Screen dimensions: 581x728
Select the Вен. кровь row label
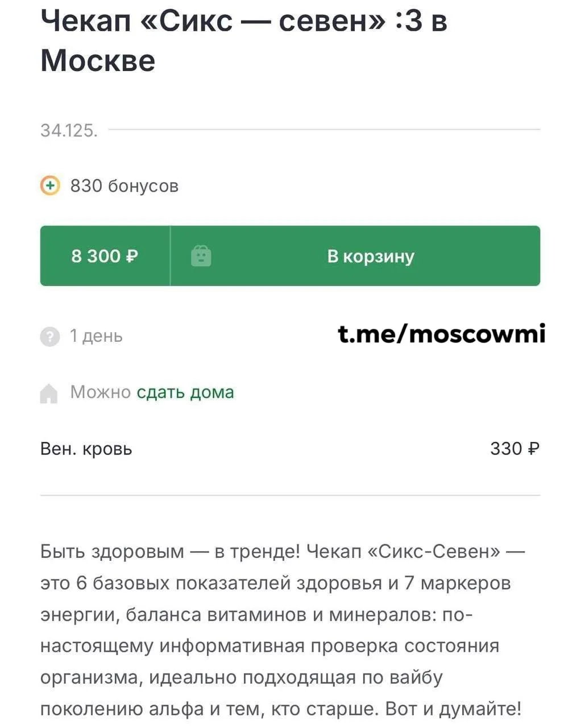[86, 449]
